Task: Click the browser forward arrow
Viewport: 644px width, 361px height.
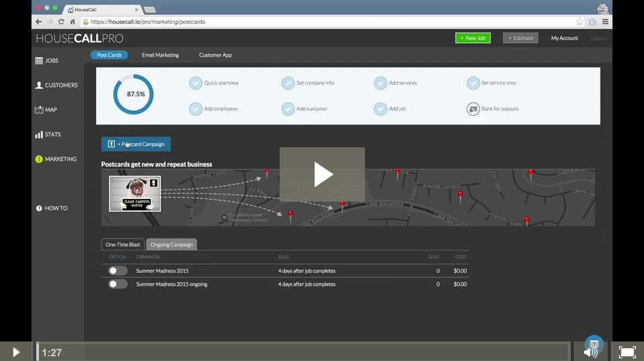Action: pos(50,22)
